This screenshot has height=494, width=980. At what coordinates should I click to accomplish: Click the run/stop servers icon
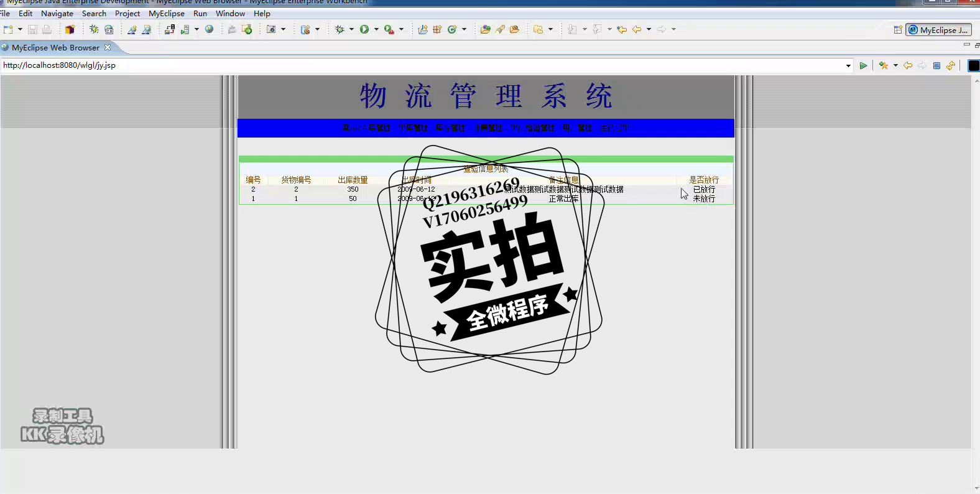[x=185, y=29]
